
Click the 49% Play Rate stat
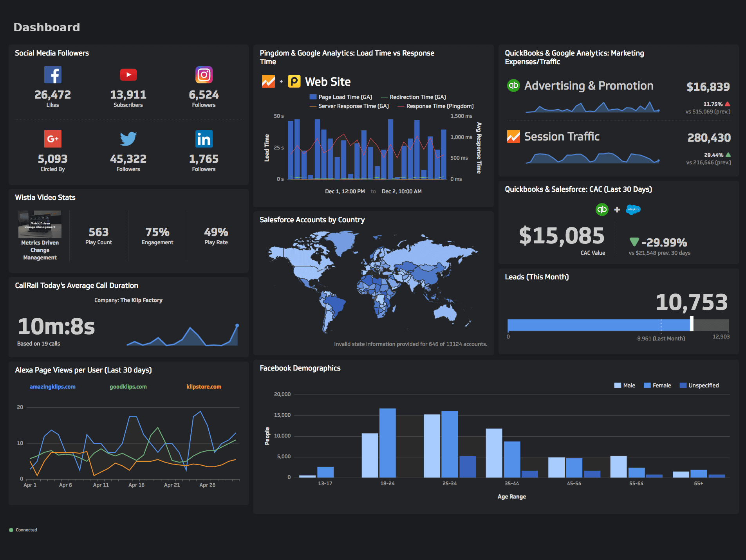click(216, 232)
